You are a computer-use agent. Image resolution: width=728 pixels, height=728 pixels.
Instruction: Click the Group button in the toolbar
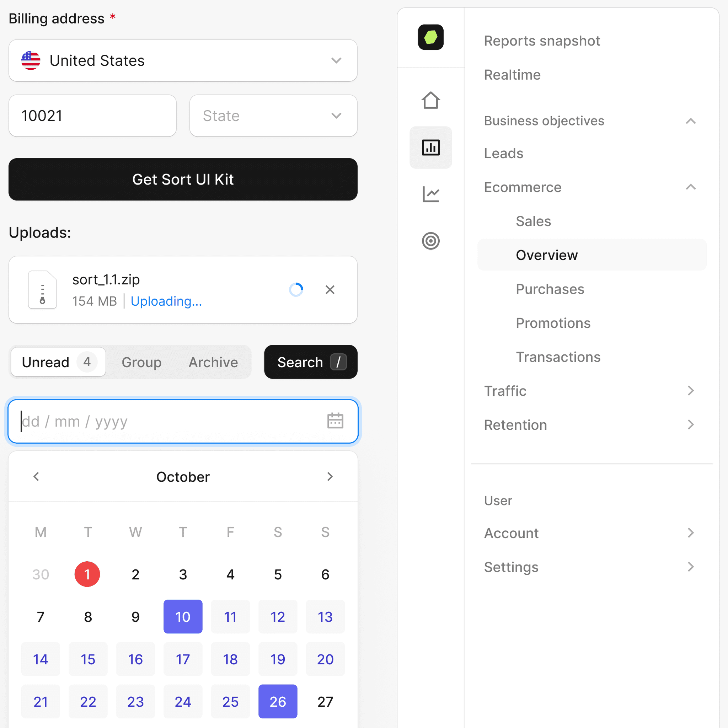coord(141,363)
